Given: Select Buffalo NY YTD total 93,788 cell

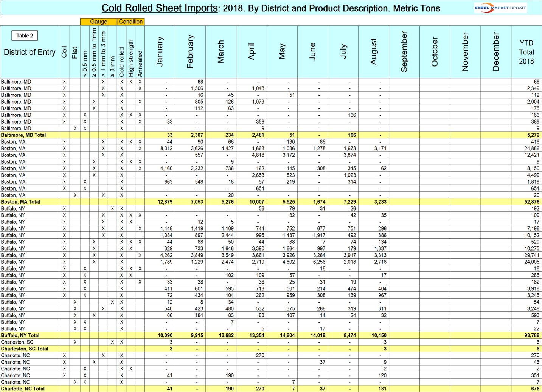Looking at the screenshot, I should point(532,335).
